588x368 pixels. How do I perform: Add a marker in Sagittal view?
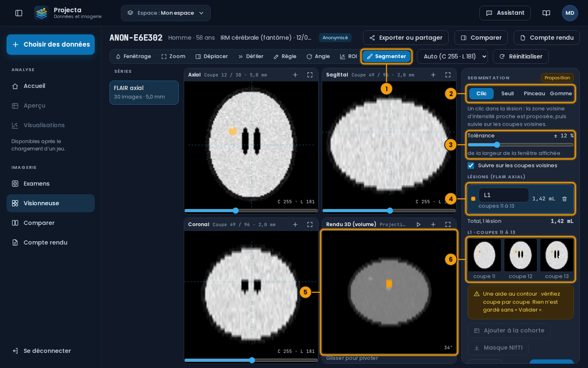433,75
